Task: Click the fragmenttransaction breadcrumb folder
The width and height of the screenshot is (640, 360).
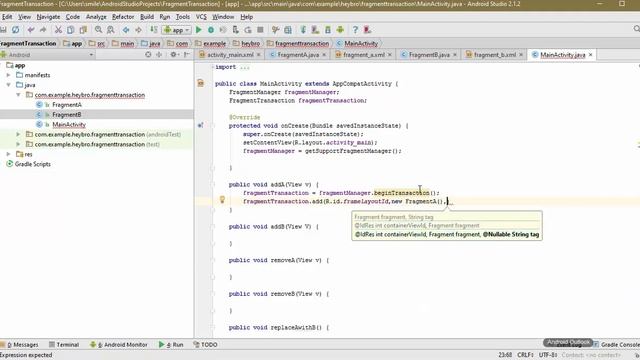Action: tap(298, 43)
